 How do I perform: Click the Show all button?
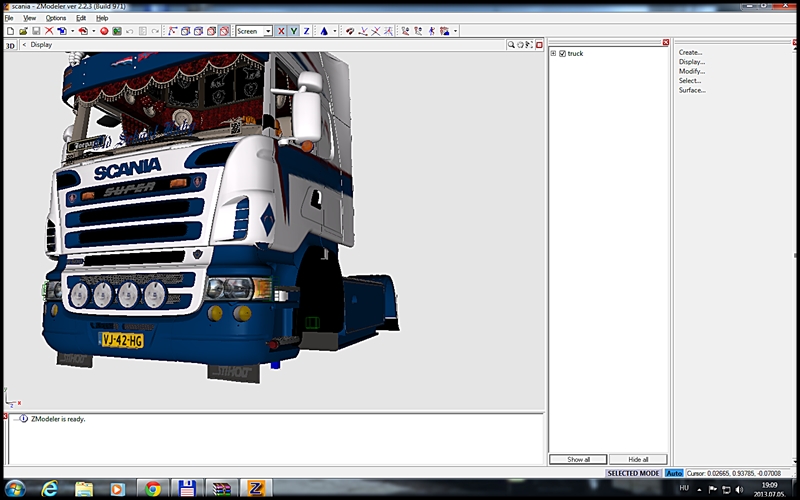[x=578, y=459]
